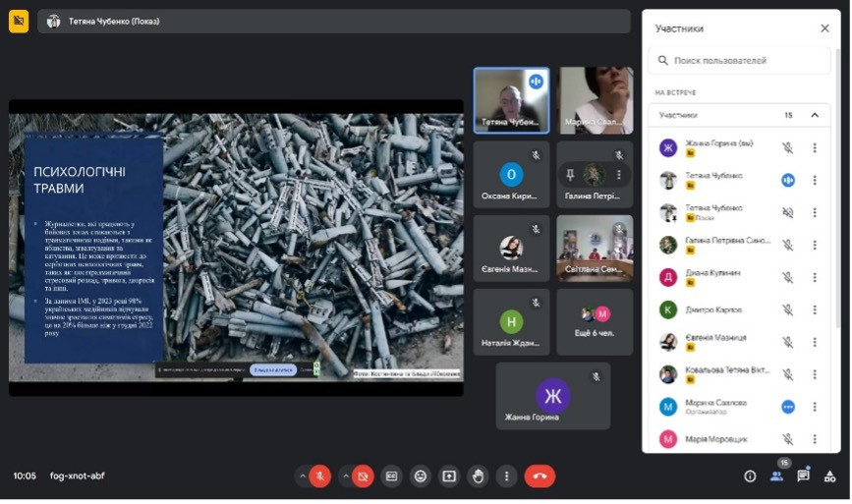
Task: Open options for Діана Кулинич row
Action: point(815,277)
